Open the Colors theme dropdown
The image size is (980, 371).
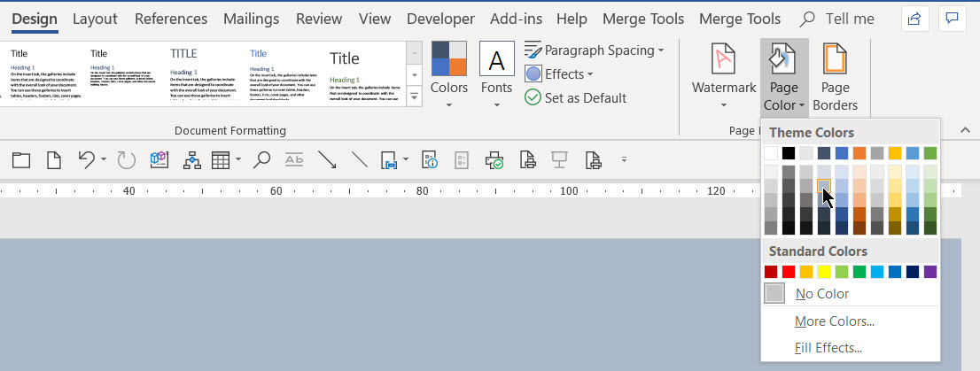[x=448, y=76]
